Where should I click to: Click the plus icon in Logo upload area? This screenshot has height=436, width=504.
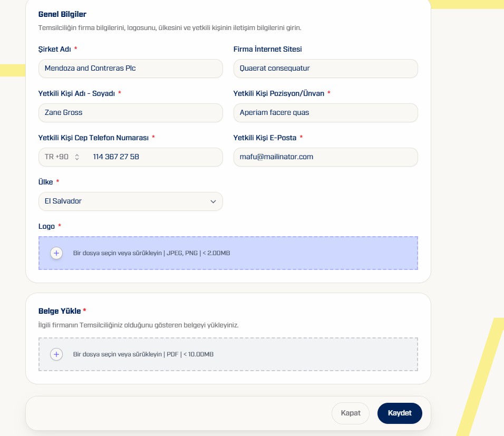point(56,253)
